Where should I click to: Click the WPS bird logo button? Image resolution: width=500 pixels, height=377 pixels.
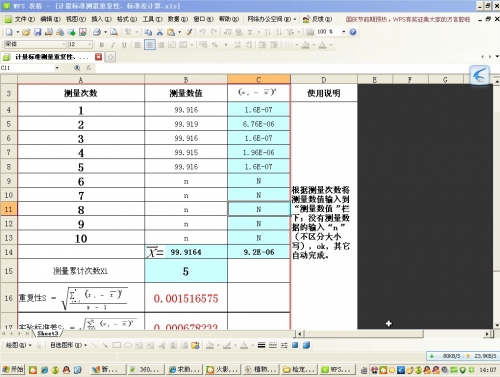click(x=479, y=75)
